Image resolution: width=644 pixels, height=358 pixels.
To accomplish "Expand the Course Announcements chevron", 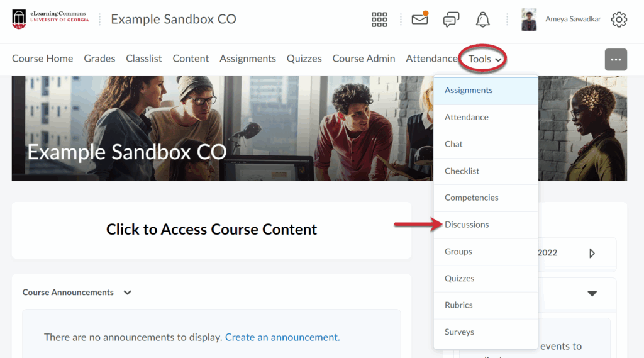I will point(128,293).
